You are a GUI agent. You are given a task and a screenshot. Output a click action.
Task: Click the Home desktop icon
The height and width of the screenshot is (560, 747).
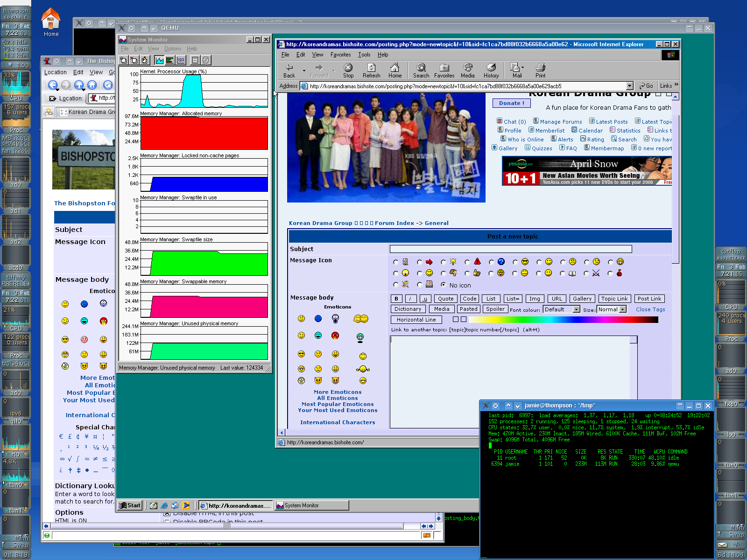[x=51, y=22]
